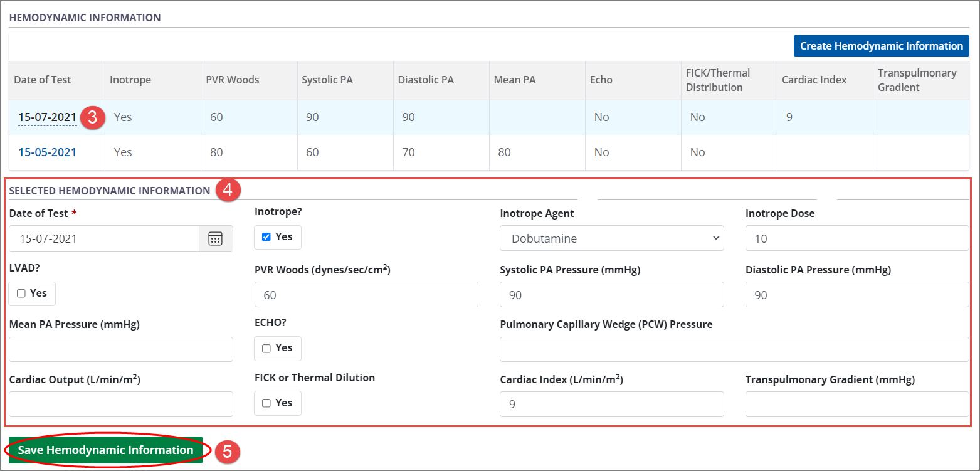Click the Cardiac Output input box
Viewport: 980px width, 471px height.
click(121, 405)
